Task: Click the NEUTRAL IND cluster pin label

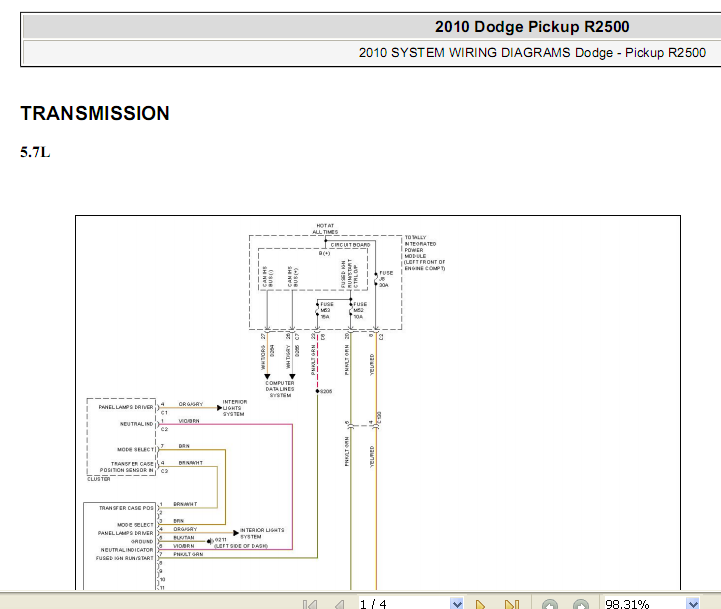Action: tap(136, 424)
